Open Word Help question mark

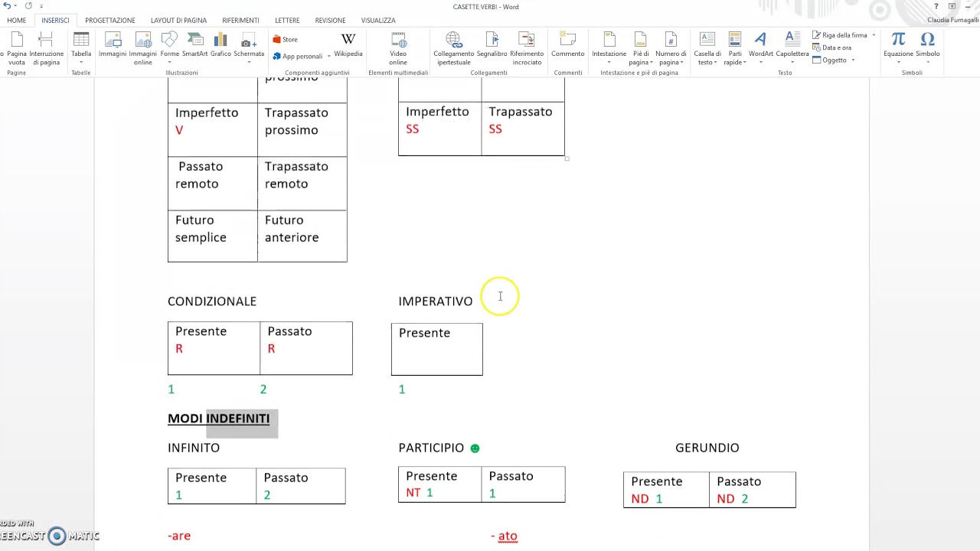[x=936, y=6]
